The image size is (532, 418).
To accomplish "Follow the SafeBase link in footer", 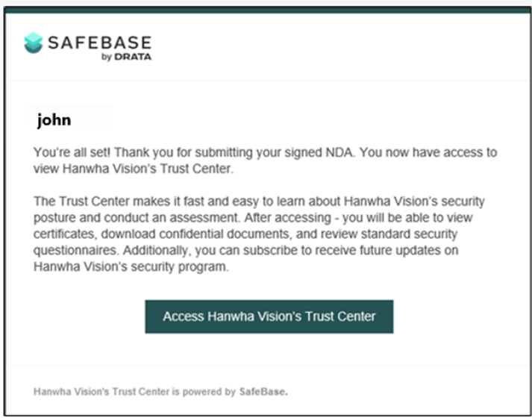I will [263, 392].
